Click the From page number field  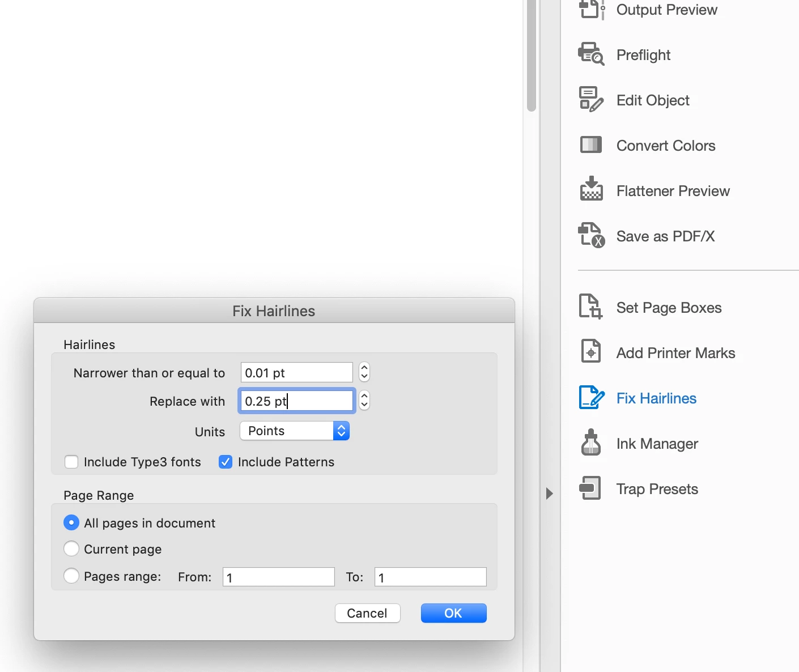click(278, 577)
